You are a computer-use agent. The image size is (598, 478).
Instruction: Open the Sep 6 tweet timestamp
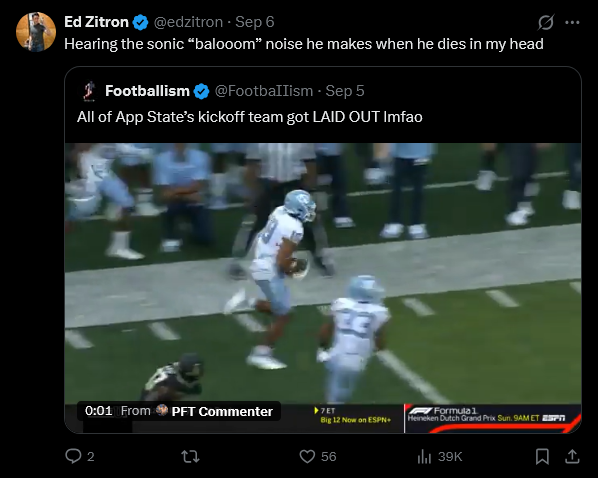tap(254, 22)
